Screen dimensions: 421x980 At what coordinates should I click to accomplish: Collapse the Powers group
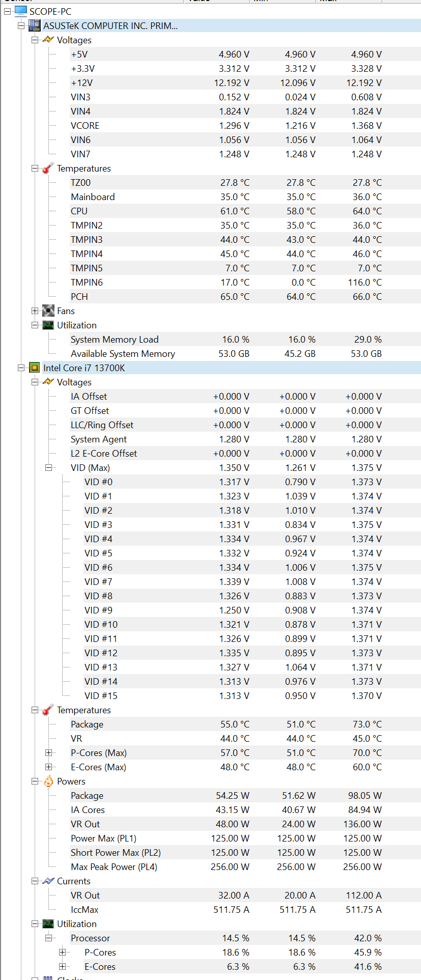coord(35,781)
